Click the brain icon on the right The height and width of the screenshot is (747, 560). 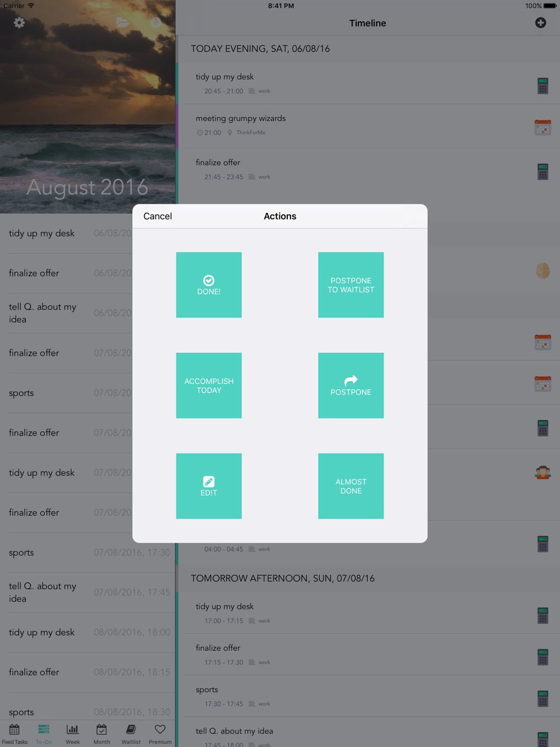tap(543, 271)
